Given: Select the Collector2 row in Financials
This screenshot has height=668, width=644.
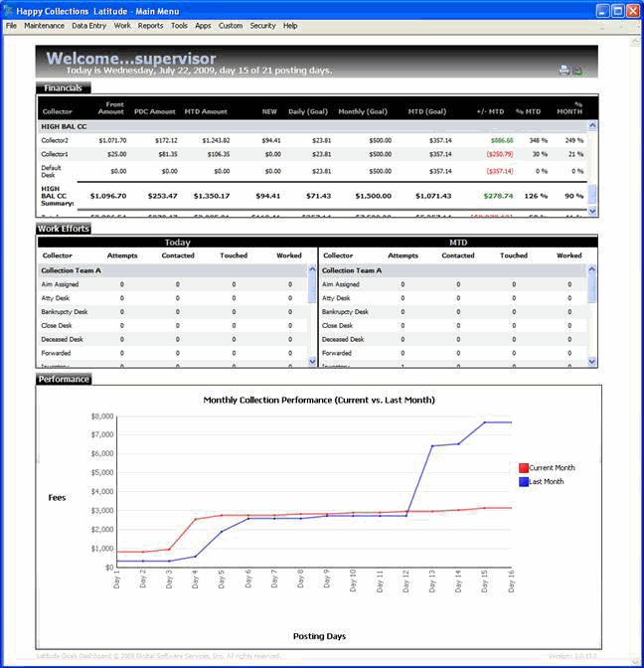Looking at the screenshot, I should [x=313, y=140].
